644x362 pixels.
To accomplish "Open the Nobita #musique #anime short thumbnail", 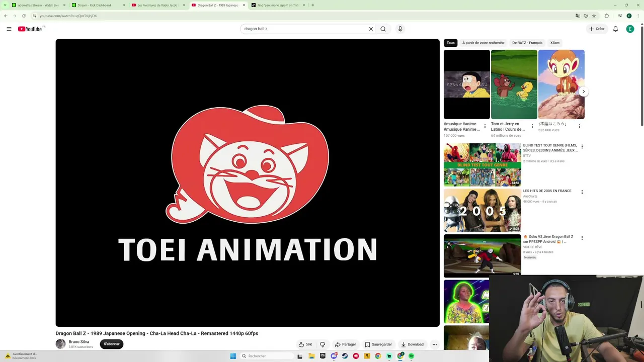I will [x=466, y=84].
